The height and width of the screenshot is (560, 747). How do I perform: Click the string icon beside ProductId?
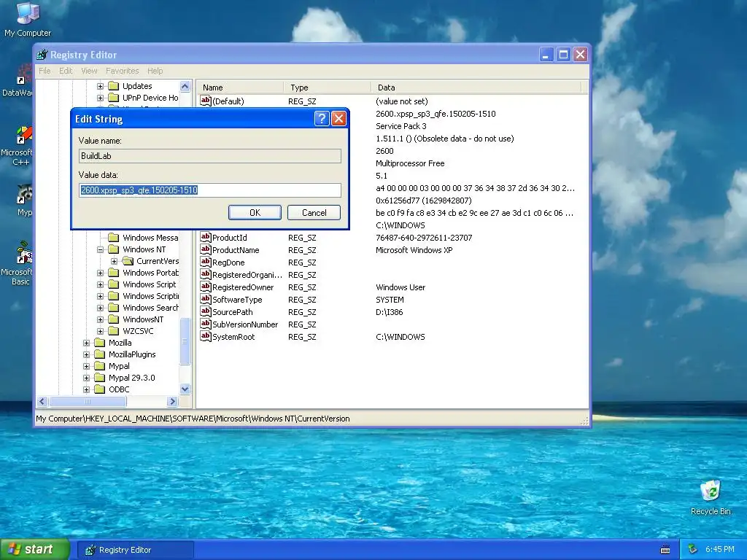205,237
